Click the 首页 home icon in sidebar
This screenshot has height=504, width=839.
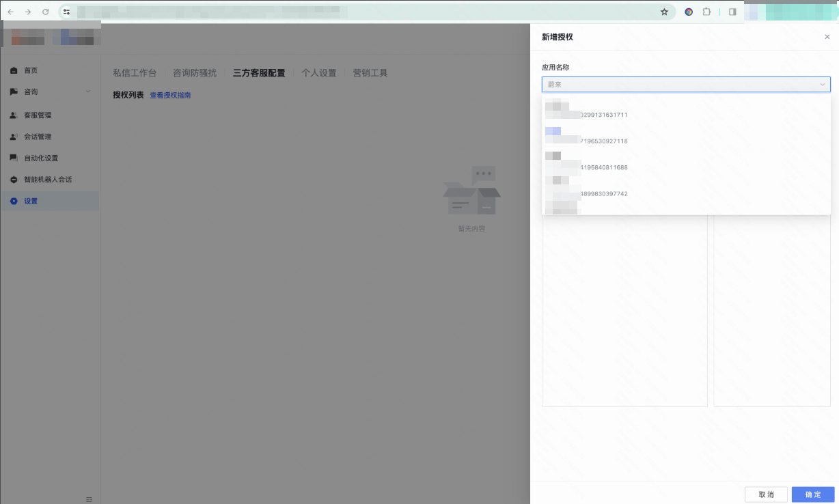tap(14, 70)
